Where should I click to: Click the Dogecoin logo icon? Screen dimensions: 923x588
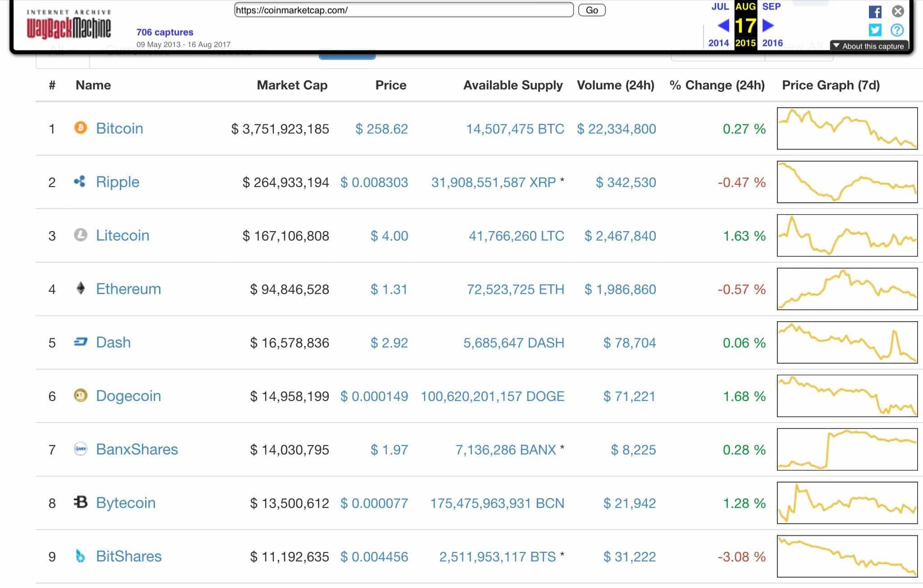tap(80, 396)
